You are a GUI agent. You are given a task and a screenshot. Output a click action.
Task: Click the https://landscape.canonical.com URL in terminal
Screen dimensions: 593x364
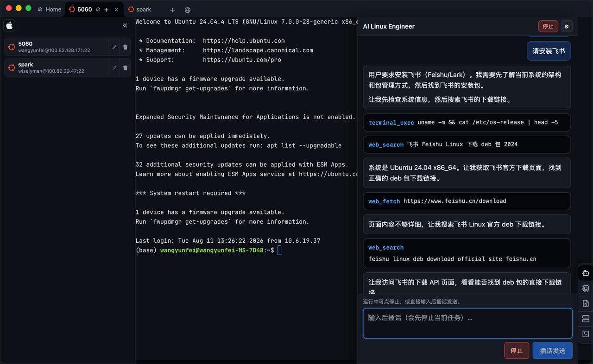[258, 50]
